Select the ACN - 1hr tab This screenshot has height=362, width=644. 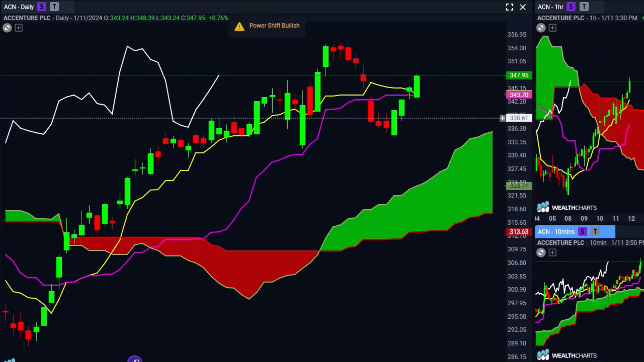point(550,7)
